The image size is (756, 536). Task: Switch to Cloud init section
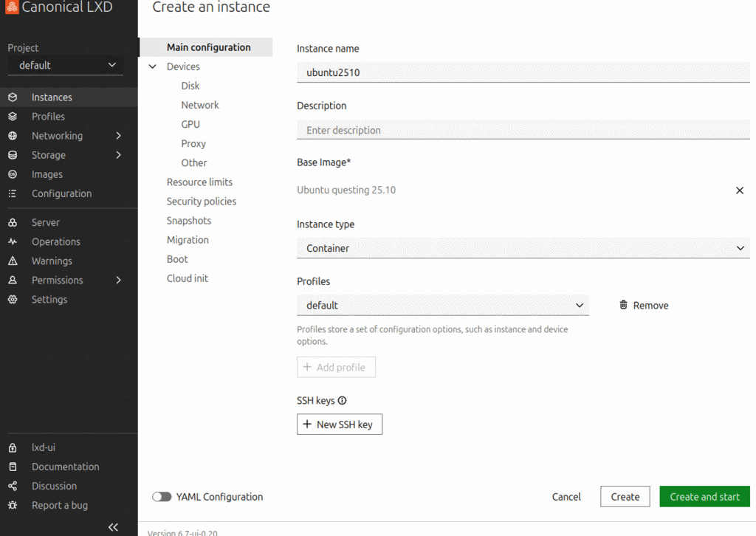coord(188,278)
